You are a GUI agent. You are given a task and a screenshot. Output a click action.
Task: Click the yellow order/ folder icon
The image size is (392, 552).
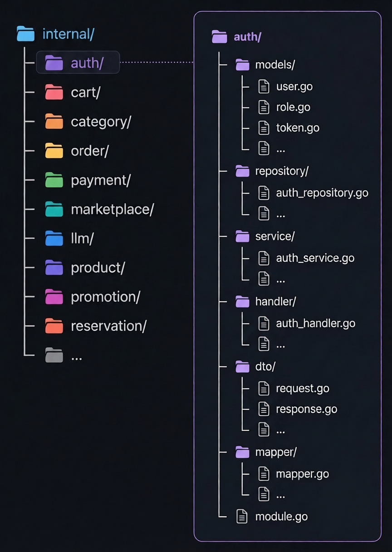point(54,151)
